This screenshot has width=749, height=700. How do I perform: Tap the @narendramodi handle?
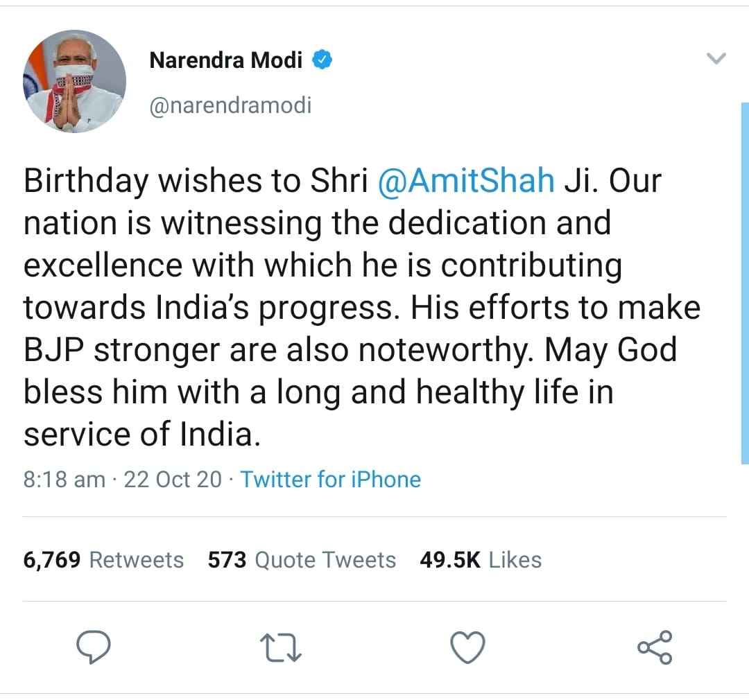[230, 105]
